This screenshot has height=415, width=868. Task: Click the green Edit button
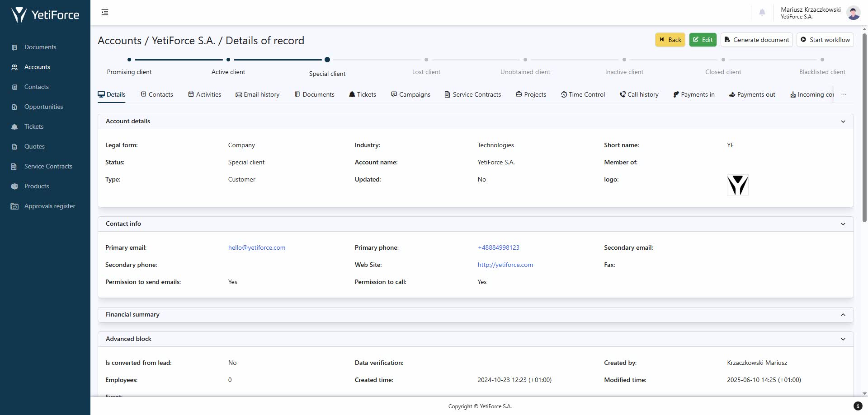point(703,40)
